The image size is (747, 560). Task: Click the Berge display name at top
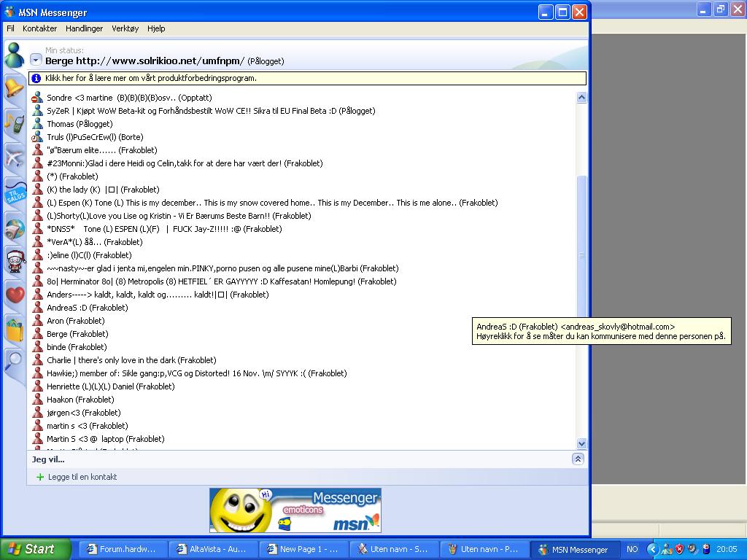tap(145, 61)
